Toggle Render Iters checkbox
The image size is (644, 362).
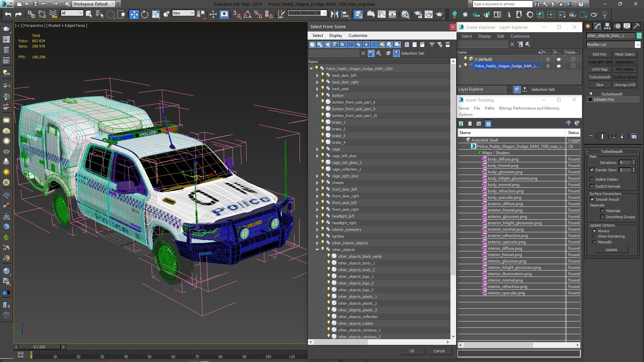[592, 170]
